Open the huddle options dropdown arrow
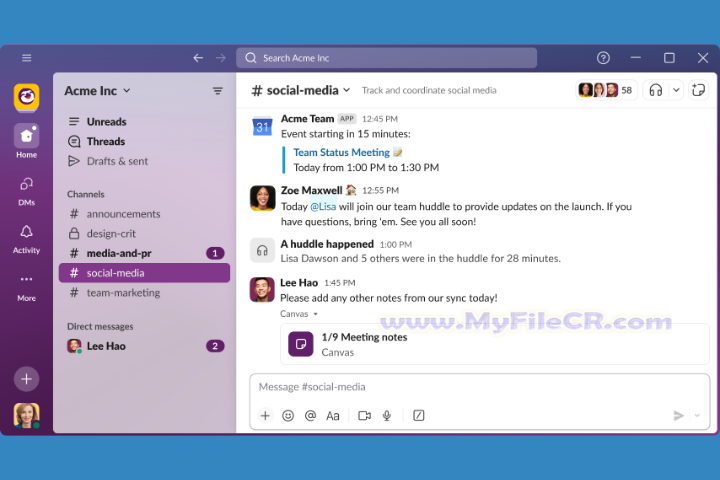720x480 pixels. tap(676, 90)
